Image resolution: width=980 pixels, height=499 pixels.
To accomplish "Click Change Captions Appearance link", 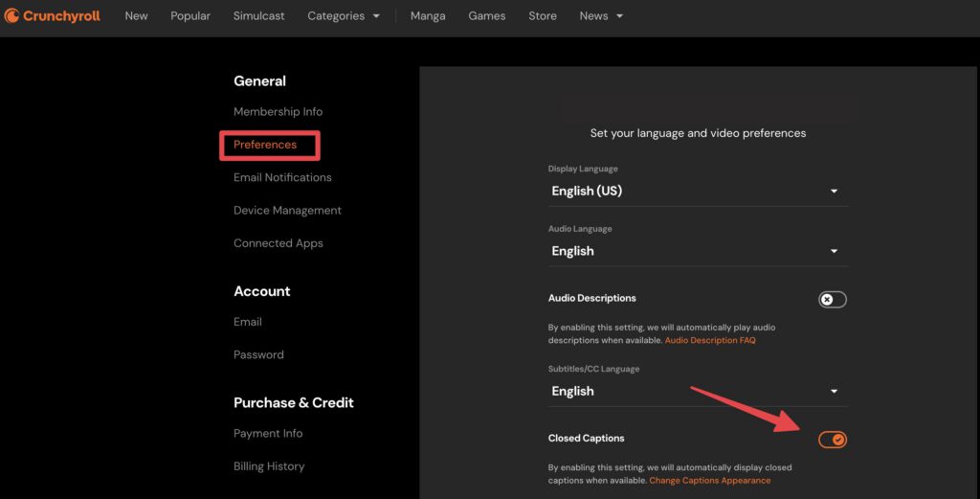I will pyautogui.click(x=709, y=480).
